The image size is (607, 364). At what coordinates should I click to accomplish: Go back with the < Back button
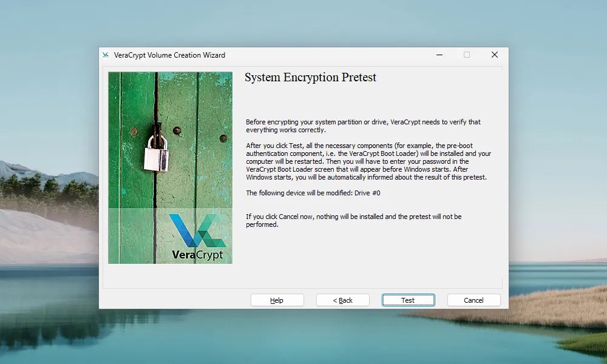[342, 300]
